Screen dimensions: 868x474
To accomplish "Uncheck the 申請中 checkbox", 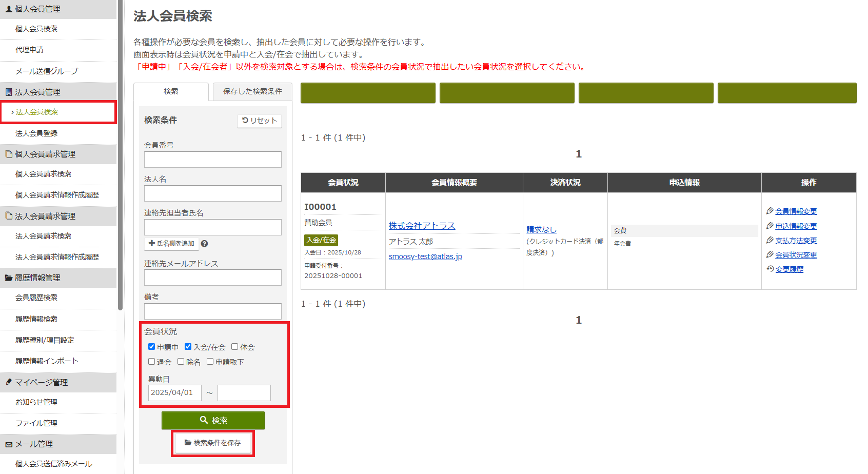I will 151,346.
